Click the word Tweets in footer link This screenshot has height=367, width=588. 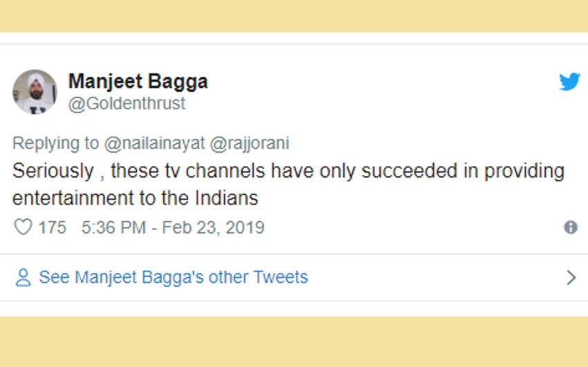pyautogui.click(x=280, y=278)
